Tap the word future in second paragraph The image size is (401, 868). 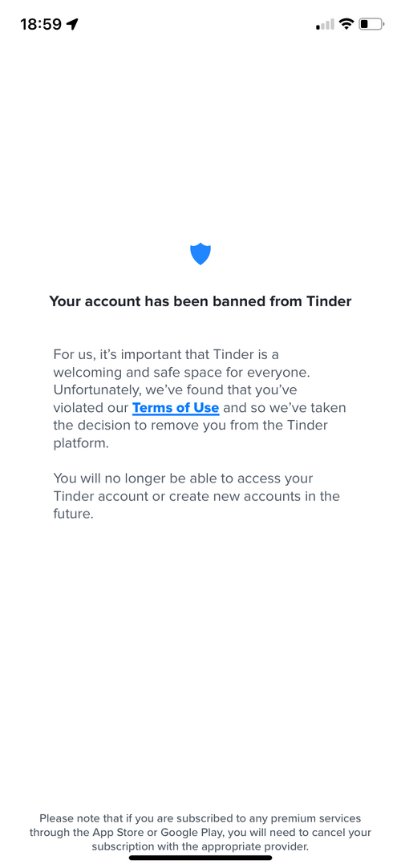click(71, 514)
